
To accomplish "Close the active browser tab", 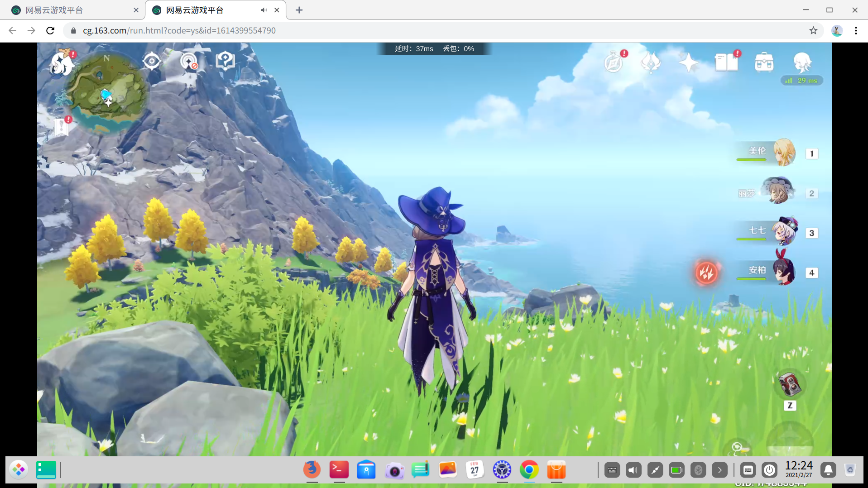I will [277, 10].
